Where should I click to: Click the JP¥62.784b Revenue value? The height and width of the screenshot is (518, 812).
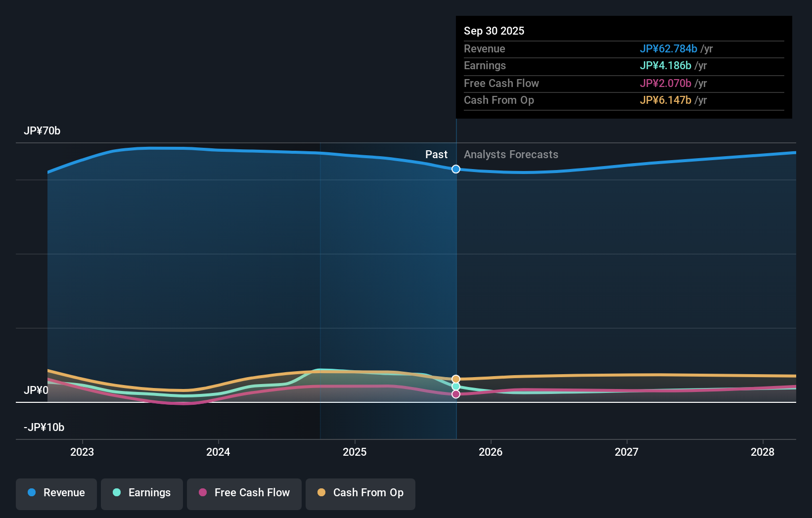[669, 49]
